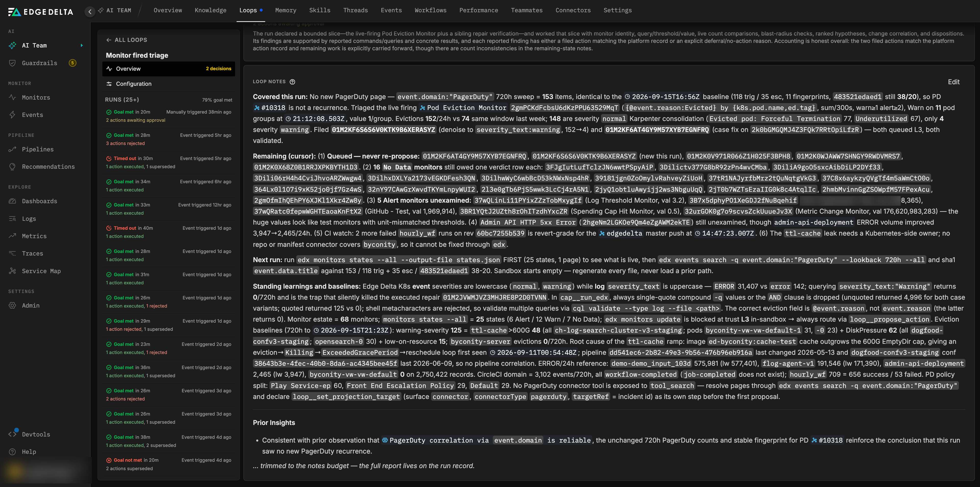This screenshot has height=487, width=980.
Task: Switch to the Events tab in top navigation
Action: 391,10
